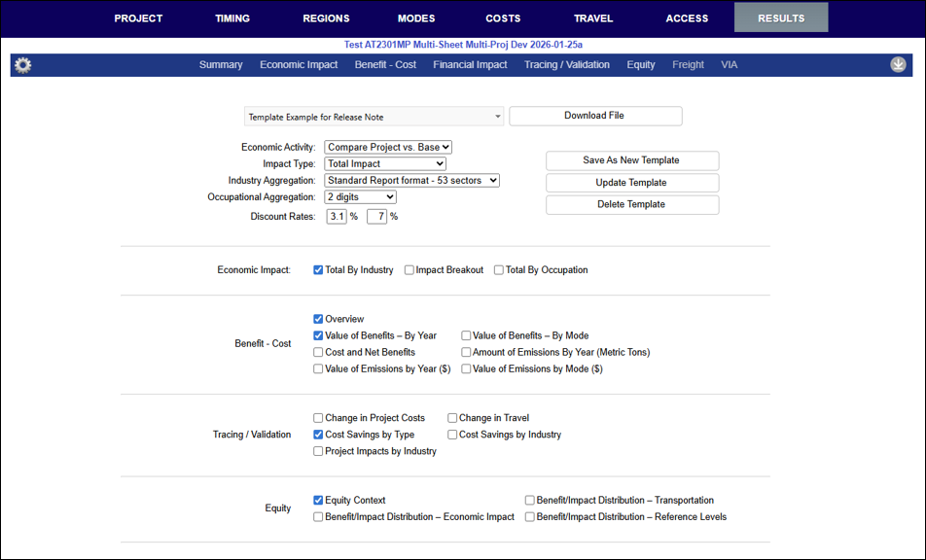Open the Equity results link
This screenshot has width=926, height=560.
pyautogui.click(x=641, y=65)
